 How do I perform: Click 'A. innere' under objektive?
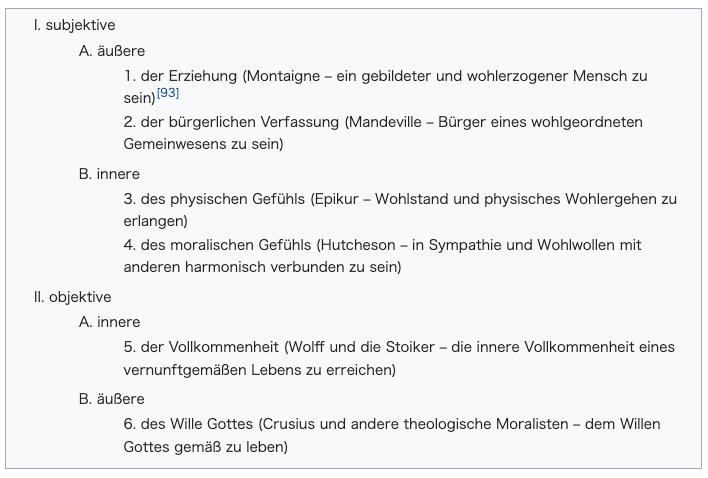(x=110, y=322)
